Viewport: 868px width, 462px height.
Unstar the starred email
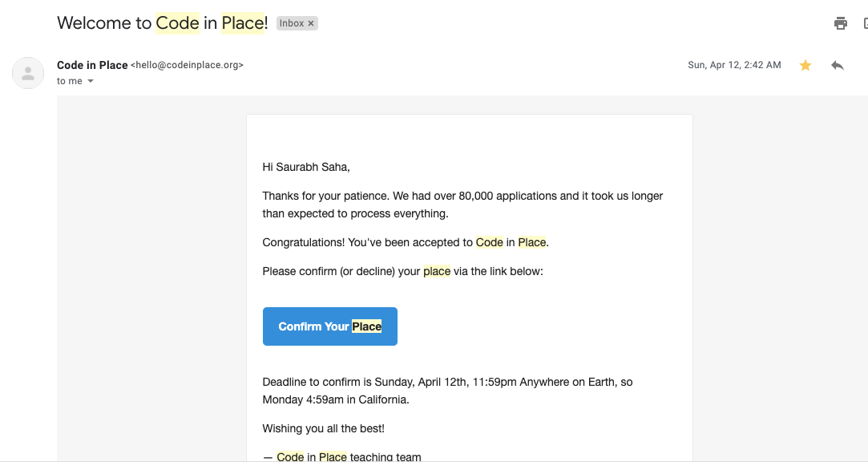tap(805, 65)
